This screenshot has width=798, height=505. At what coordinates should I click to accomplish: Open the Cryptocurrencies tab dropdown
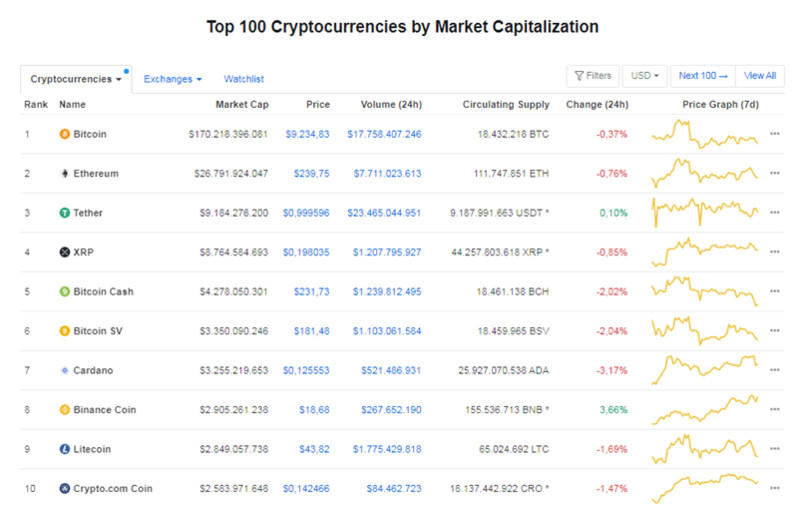tap(76, 78)
